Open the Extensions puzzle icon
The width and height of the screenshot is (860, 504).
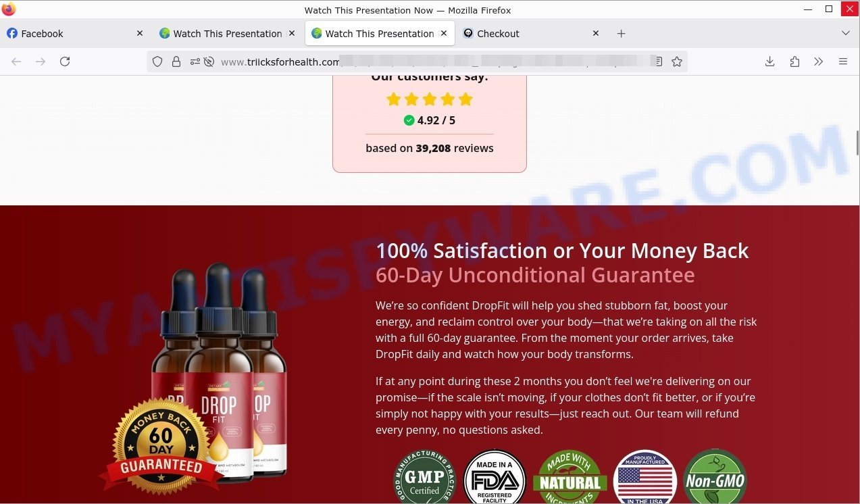794,61
